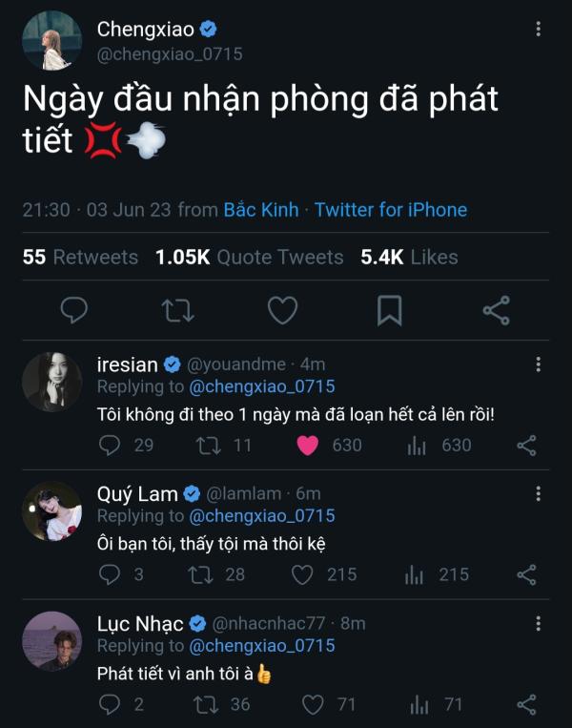Share Lục Nhạc's reply
Viewport: 572px width, 728px height.
(526, 704)
